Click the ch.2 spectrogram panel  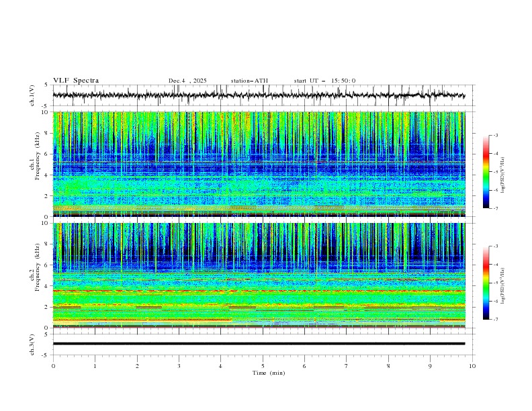259,275
